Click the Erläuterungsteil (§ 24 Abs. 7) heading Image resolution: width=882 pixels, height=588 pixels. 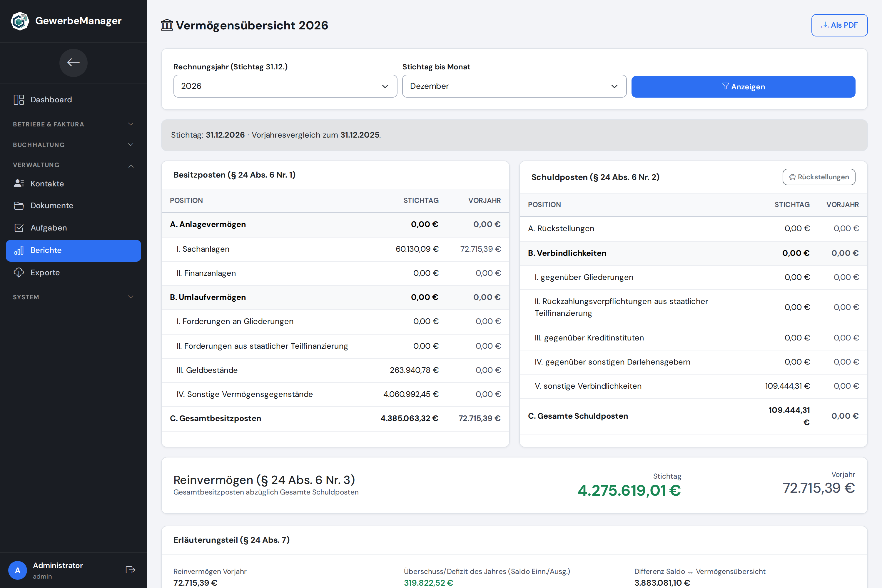click(231, 540)
